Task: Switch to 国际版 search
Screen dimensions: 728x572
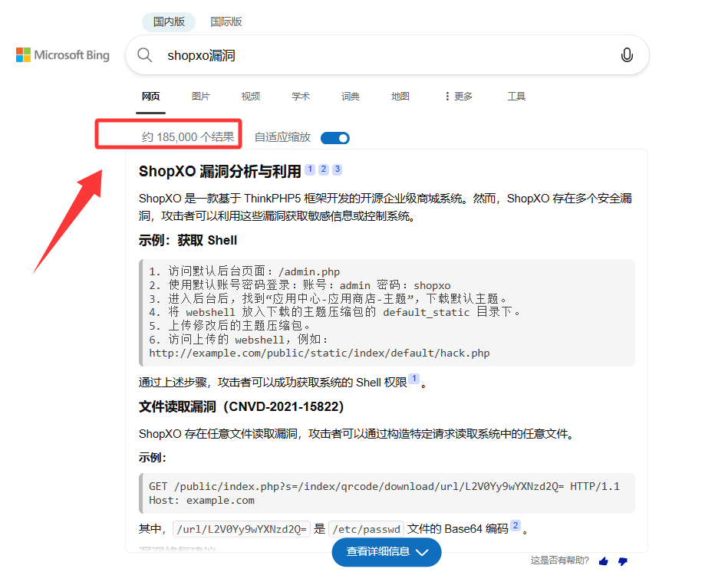Action: [226, 21]
